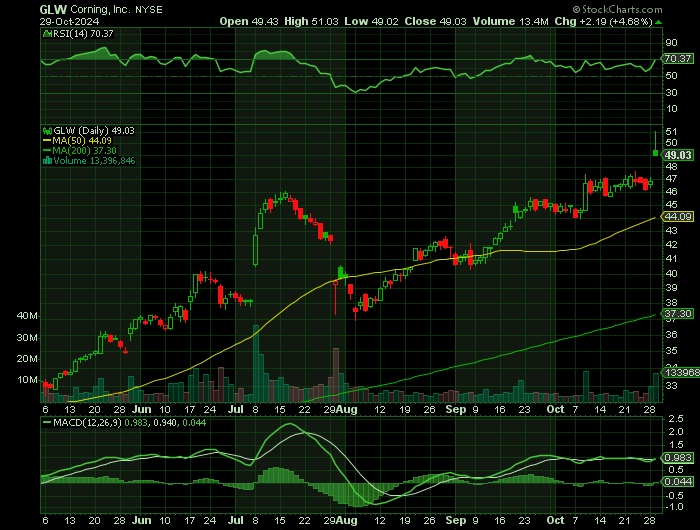This screenshot has width=700, height=530.
Task: Click the green up-arrow change indicator
Action: pos(659,22)
